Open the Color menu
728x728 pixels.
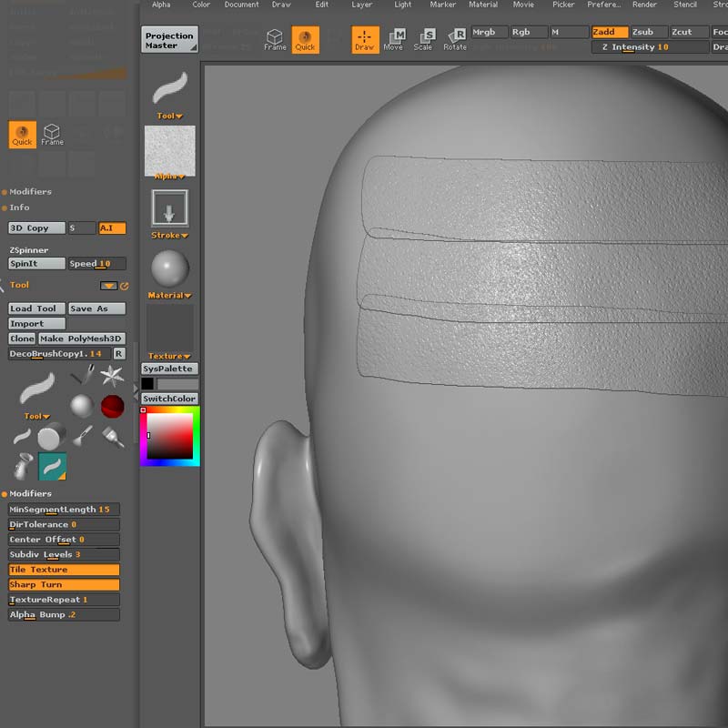[201, 5]
